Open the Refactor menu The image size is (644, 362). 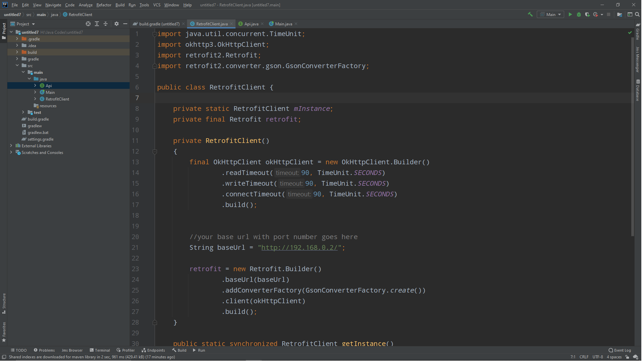click(104, 5)
